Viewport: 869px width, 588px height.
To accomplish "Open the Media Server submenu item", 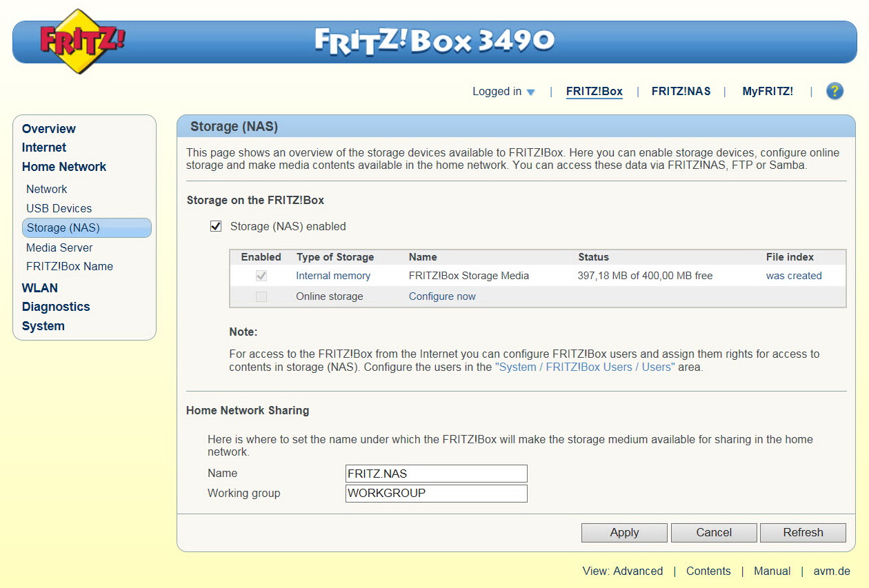I will [59, 247].
